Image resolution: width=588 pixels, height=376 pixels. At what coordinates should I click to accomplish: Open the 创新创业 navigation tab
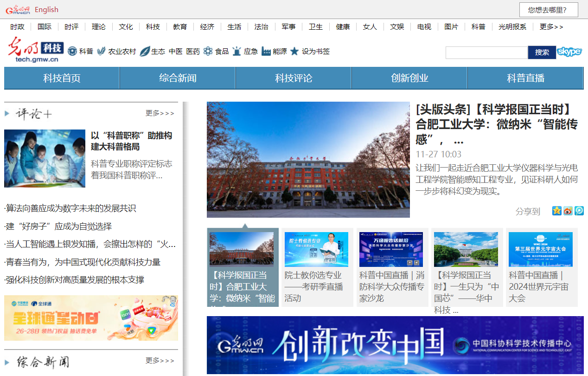click(x=409, y=78)
